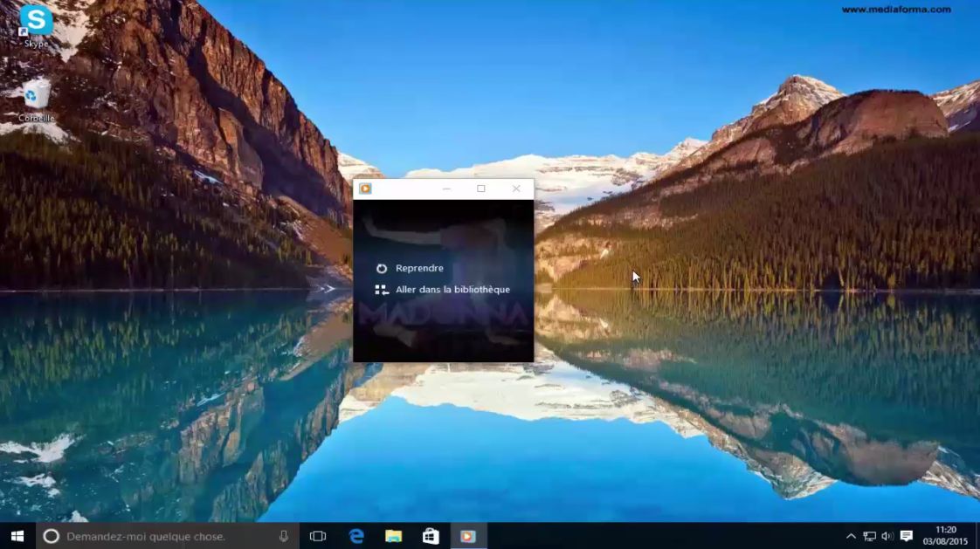Open File Explorer from the taskbar
980x549 pixels.
[x=393, y=536]
